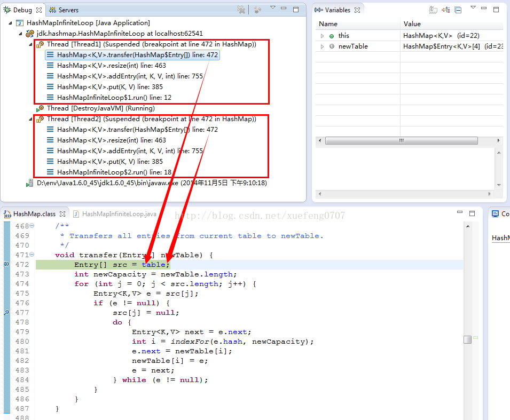
Task: Collapse the Thread1 stack tree
Action: (x=30, y=44)
